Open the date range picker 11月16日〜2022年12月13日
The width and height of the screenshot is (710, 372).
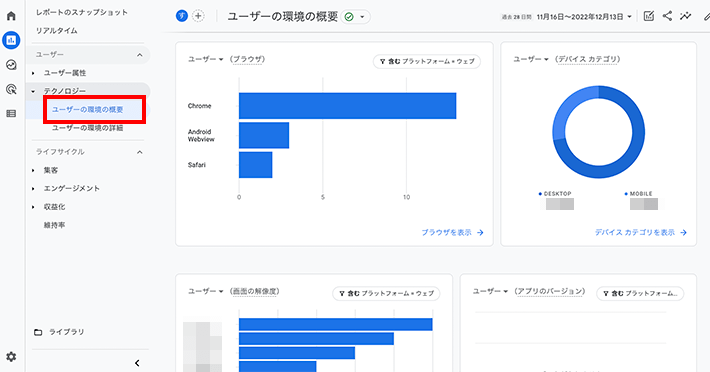[x=584, y=17]
